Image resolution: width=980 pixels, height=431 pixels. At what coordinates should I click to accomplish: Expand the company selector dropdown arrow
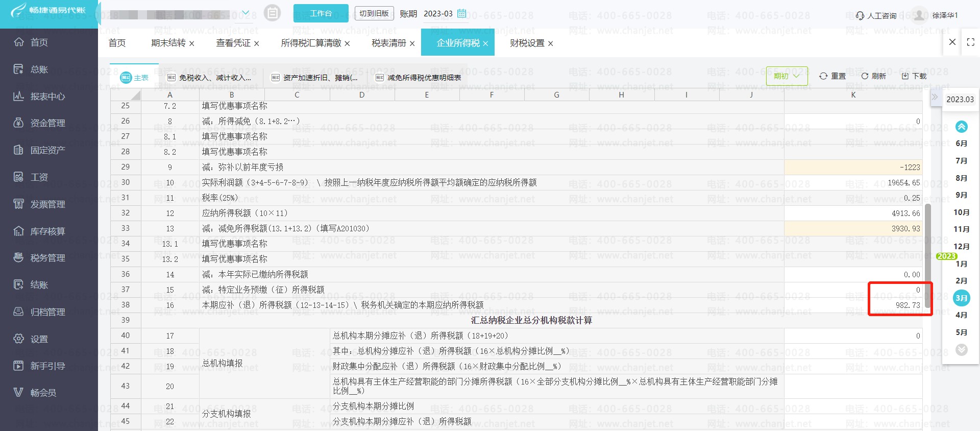point(246,13)
